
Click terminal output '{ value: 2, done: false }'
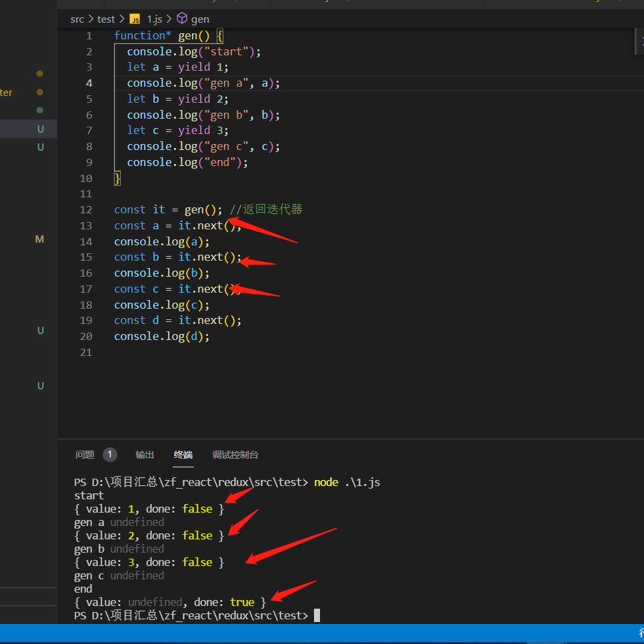[x=149, y=536]
